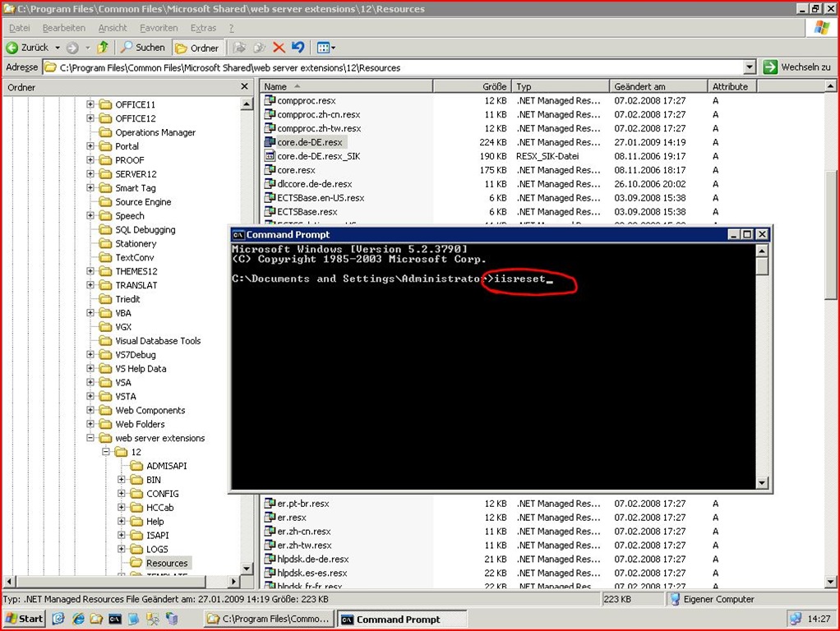Screen dimensions: 840x631
Task: Expand the OFFICE12 folder node
Action: pos(91,118)
